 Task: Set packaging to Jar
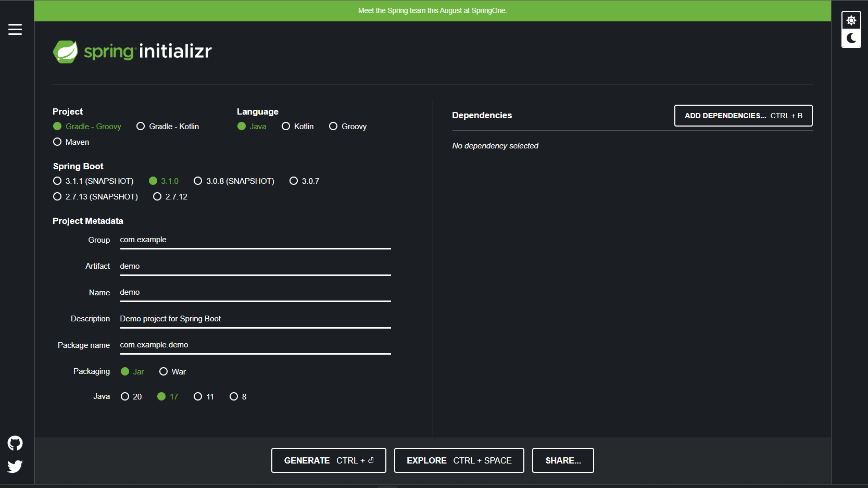pos(132,371)
